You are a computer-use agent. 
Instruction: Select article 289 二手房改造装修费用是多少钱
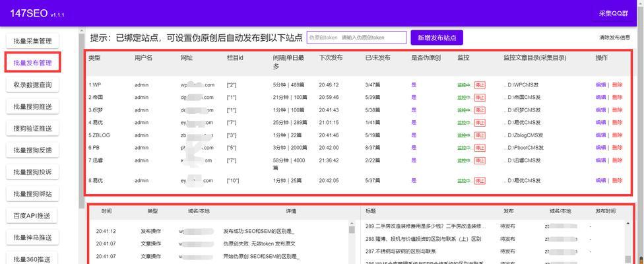pos(426,226)
